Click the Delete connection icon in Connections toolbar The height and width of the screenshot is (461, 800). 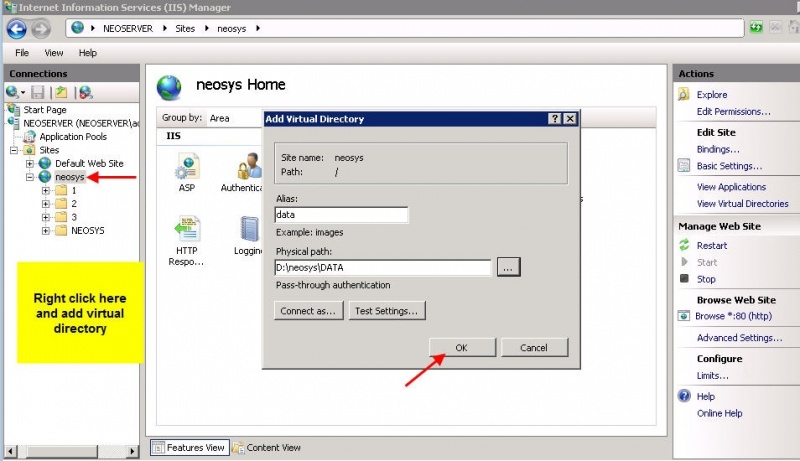86,92
